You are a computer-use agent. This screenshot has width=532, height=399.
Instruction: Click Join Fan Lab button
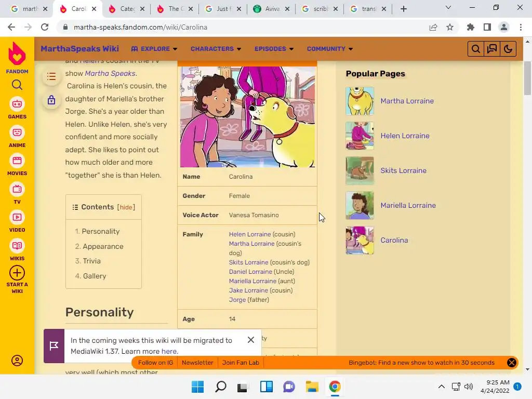(241, 363)
